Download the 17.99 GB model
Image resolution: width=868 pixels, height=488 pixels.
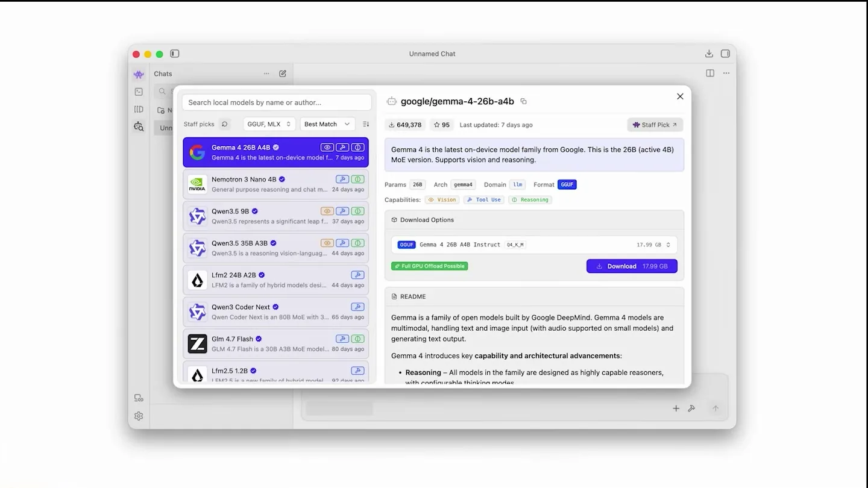tap(632, 266)
